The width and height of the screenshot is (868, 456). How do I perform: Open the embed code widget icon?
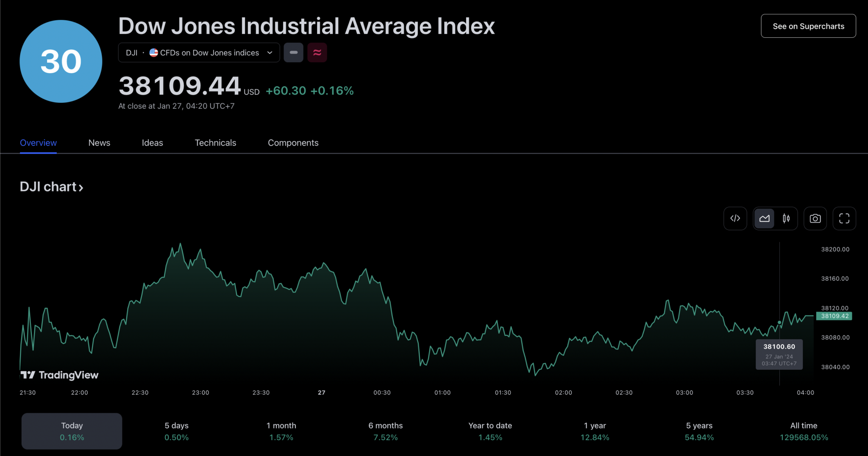(735, 218)
